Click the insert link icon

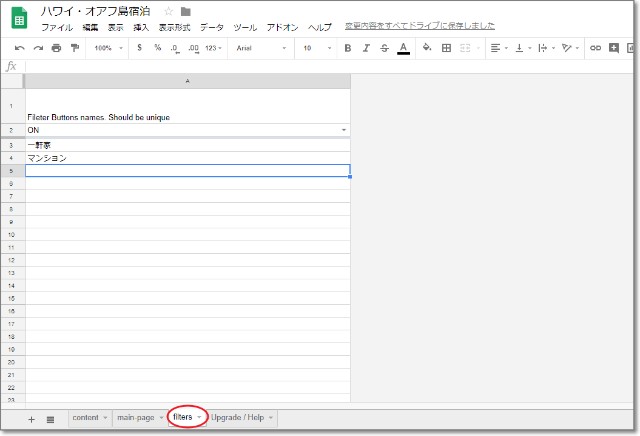[596, 47]
